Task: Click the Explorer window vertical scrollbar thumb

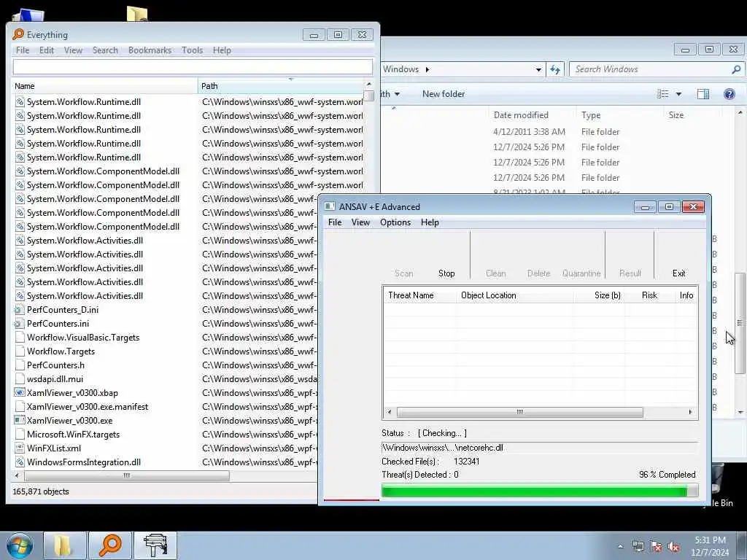Action: coord(740,323)
